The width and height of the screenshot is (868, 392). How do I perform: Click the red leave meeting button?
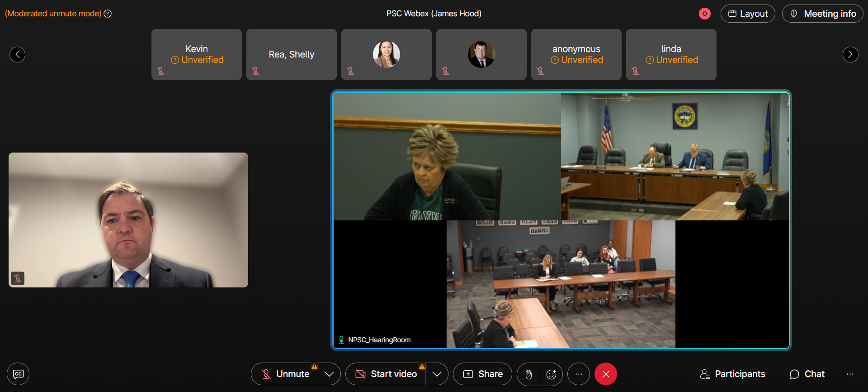point(606,374)
